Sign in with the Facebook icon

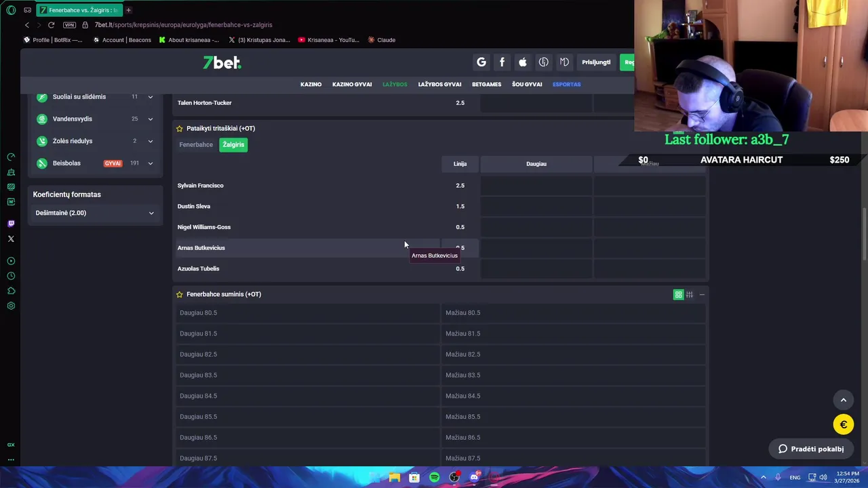502,62
